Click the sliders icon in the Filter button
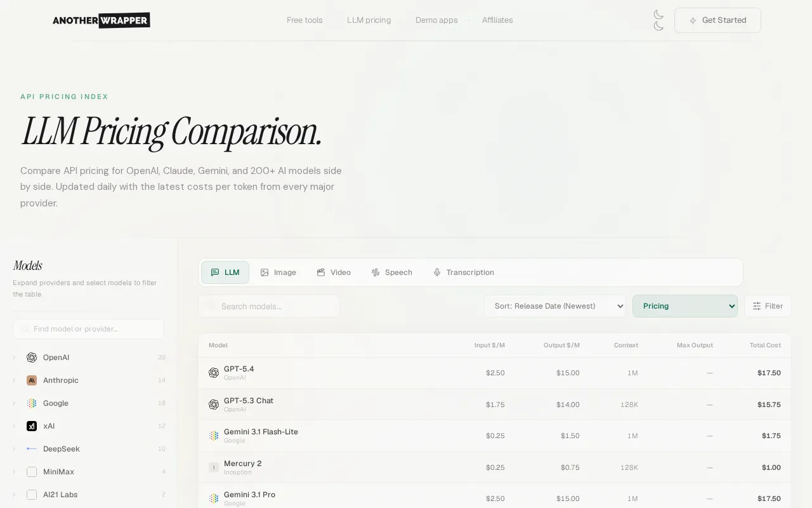The image size is (812, 508). tap(757, 306)
